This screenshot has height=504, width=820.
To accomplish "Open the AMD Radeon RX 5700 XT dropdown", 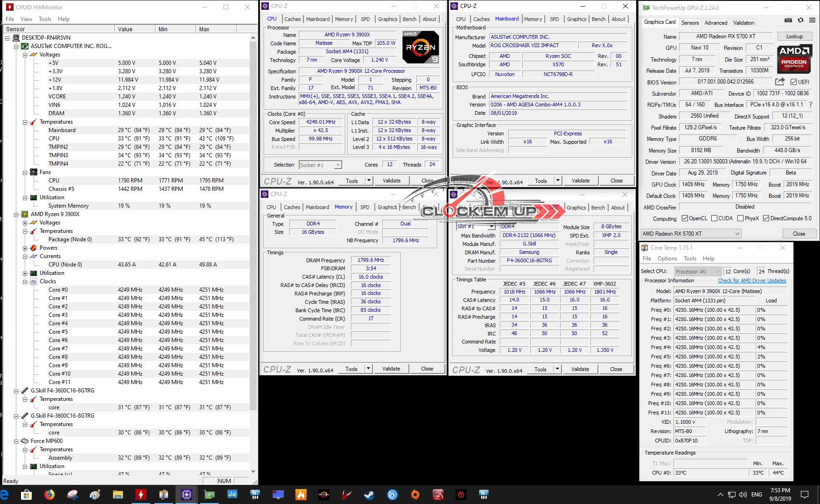I will coord(691,234).
